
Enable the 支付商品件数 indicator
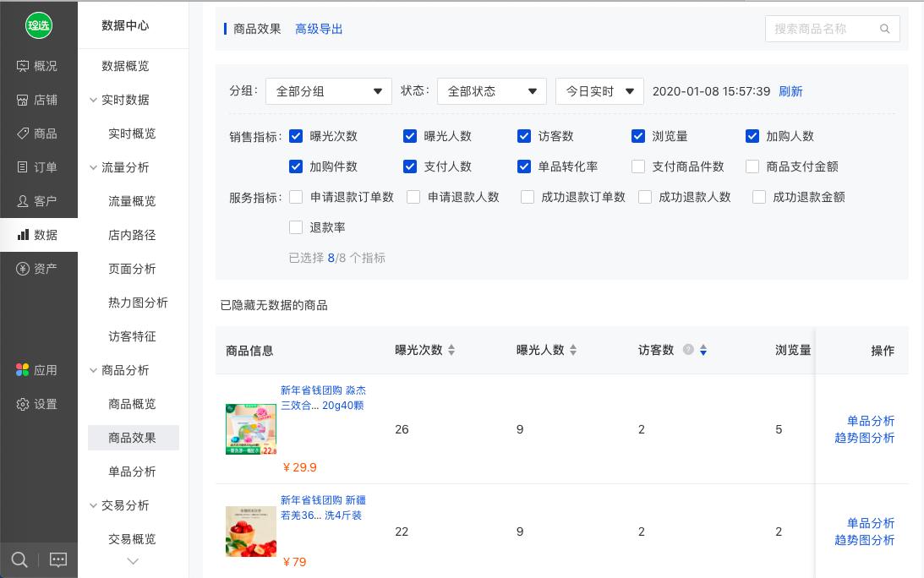click(x=638, y=166)
